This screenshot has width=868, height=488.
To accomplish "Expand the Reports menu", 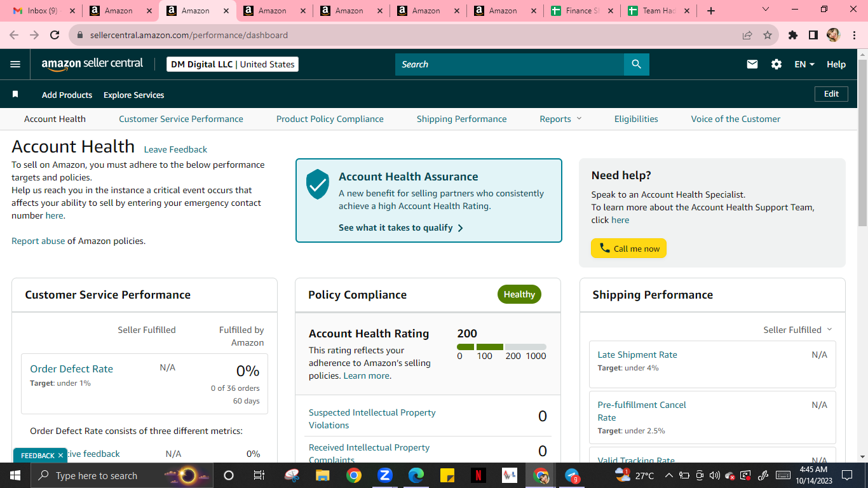I will tap(560, 119).
